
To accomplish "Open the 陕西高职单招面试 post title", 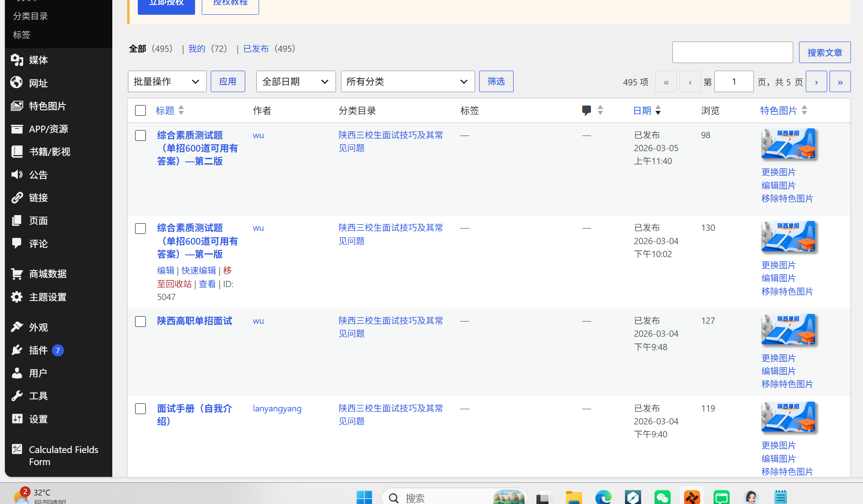I will (x=195, y=321).
